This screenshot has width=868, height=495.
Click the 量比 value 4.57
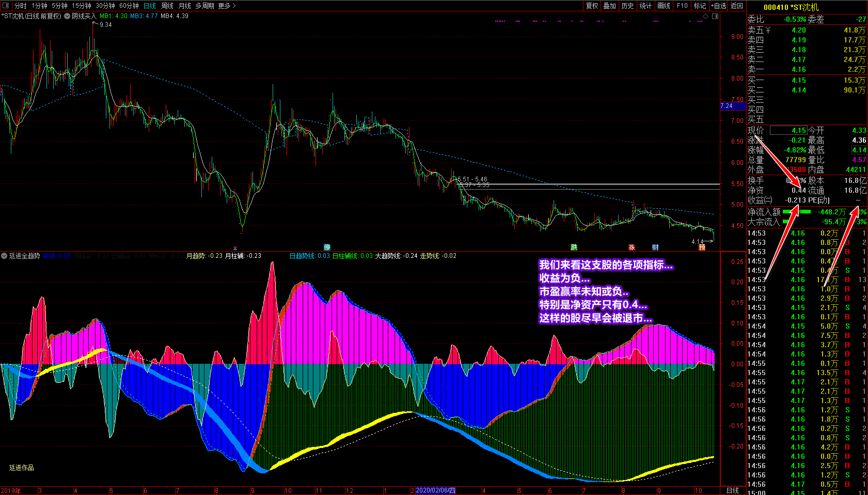coord(859,160)
